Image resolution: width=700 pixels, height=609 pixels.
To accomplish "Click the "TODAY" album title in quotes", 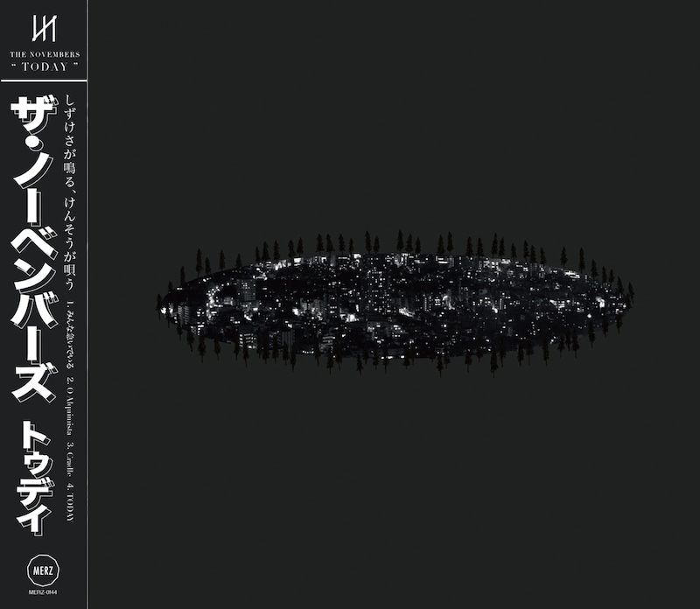I will (44, 67).
